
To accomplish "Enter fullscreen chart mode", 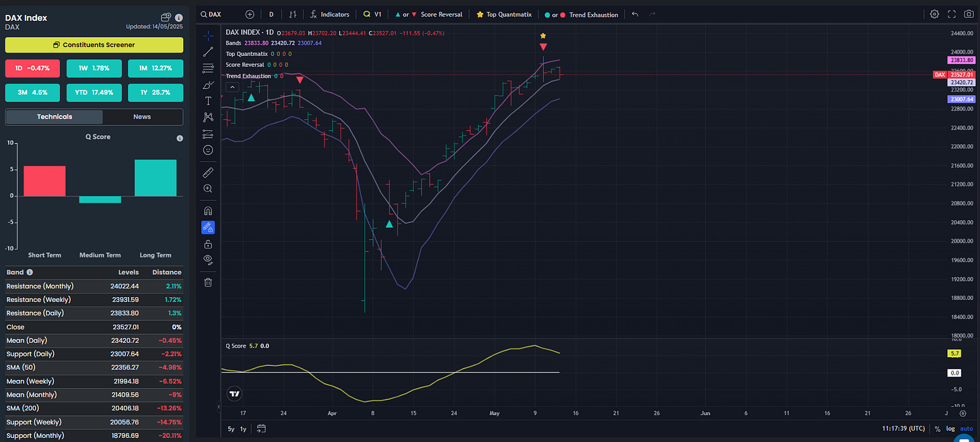I will tap(952, 14).
